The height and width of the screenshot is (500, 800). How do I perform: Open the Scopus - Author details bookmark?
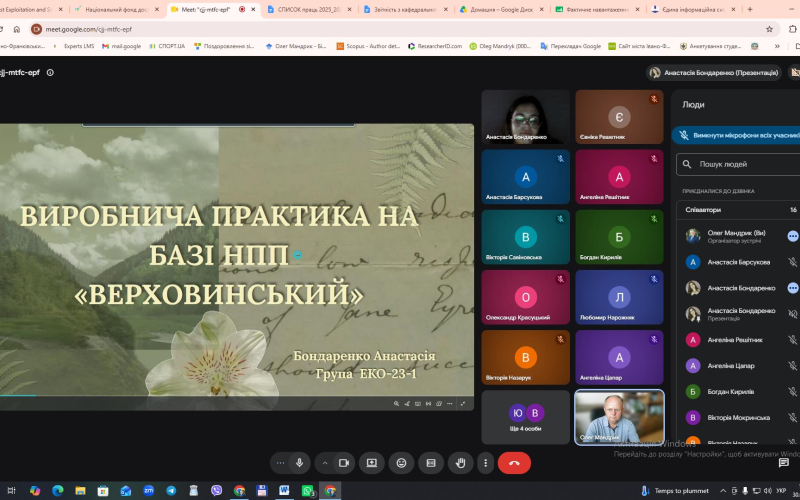click(368, 46)
